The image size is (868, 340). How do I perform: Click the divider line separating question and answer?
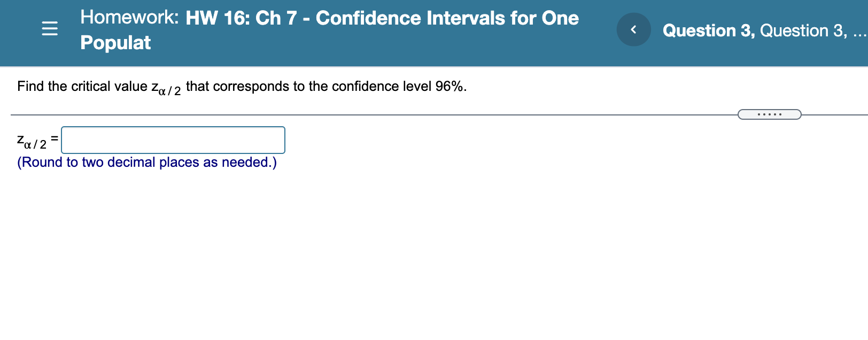click(374, 114)
